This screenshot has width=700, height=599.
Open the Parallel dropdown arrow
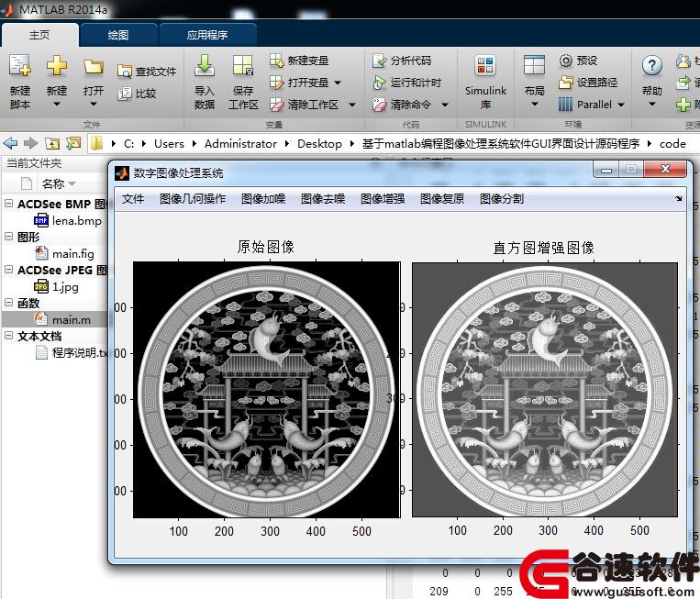tap(621, 105)
